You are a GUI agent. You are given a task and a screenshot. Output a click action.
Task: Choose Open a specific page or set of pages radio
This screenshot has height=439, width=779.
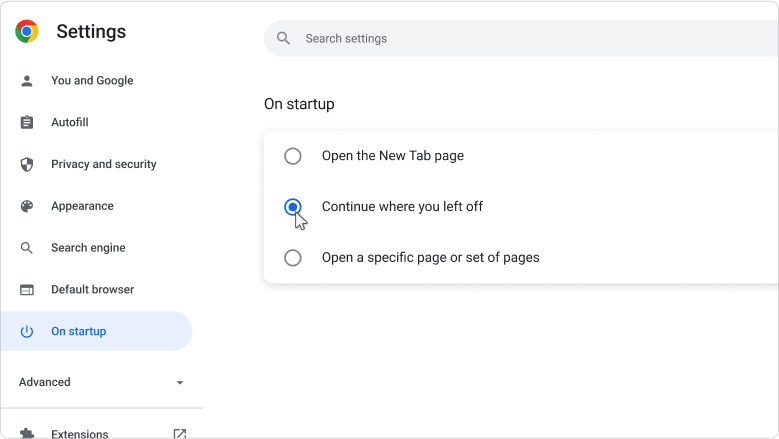point(293,258)
